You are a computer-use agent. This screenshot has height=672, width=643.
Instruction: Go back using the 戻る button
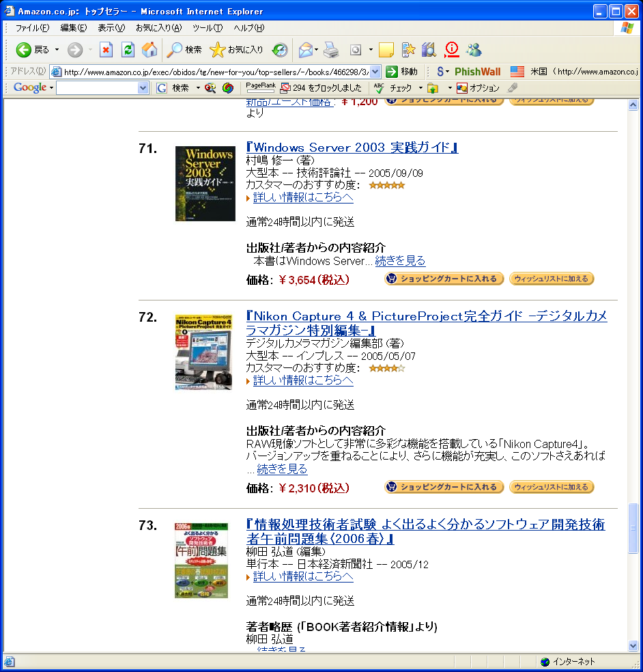tap(32, 50)
